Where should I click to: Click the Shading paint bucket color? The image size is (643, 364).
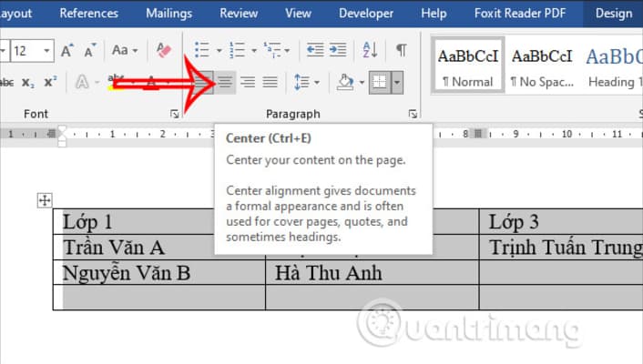click(x=345, y=83)
